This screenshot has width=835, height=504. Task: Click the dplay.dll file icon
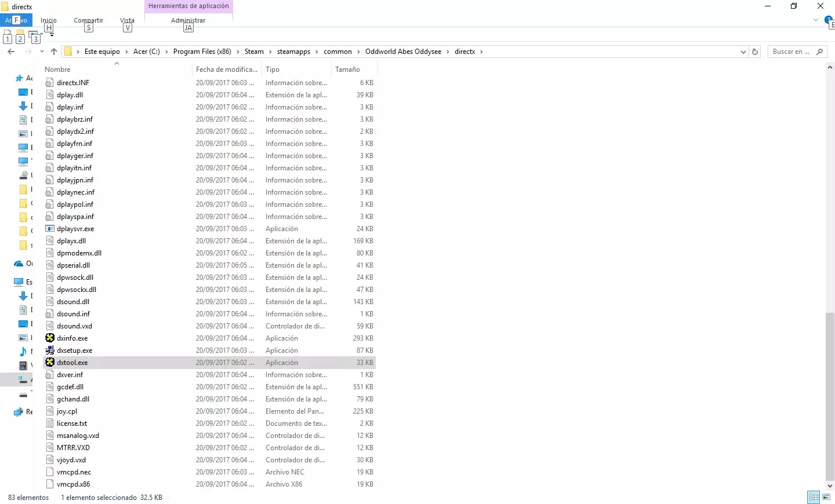tap(50, 95)
